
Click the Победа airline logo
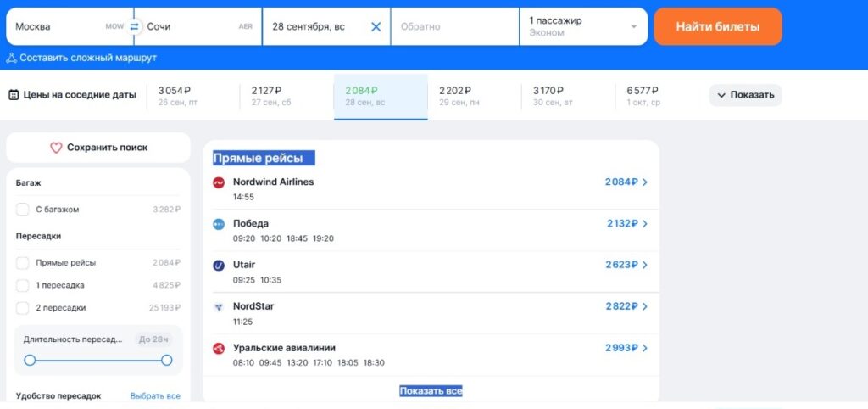(x=219, y=224)
